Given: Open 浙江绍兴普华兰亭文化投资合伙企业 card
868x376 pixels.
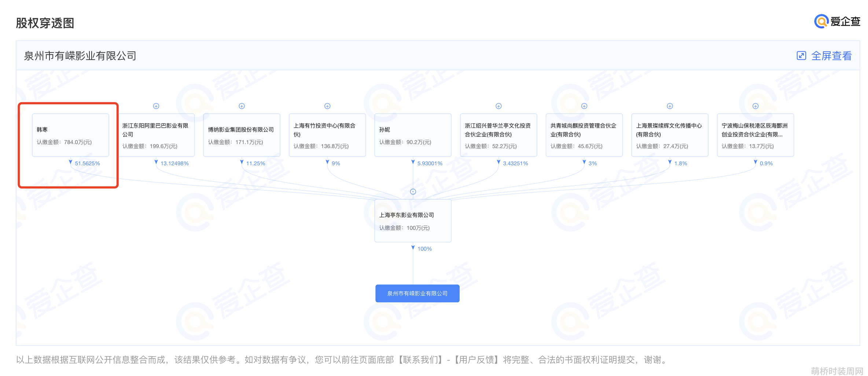Looking at the screenshot, I should (499, 135).
